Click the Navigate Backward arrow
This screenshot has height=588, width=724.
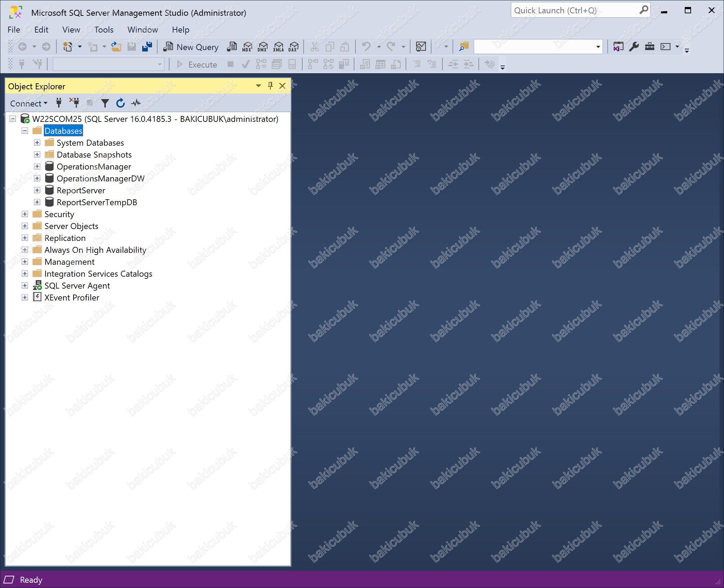22,47
